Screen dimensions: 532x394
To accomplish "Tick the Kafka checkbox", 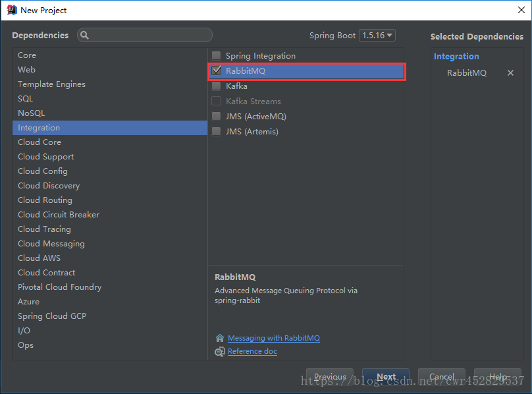I will tap(216, 86).
